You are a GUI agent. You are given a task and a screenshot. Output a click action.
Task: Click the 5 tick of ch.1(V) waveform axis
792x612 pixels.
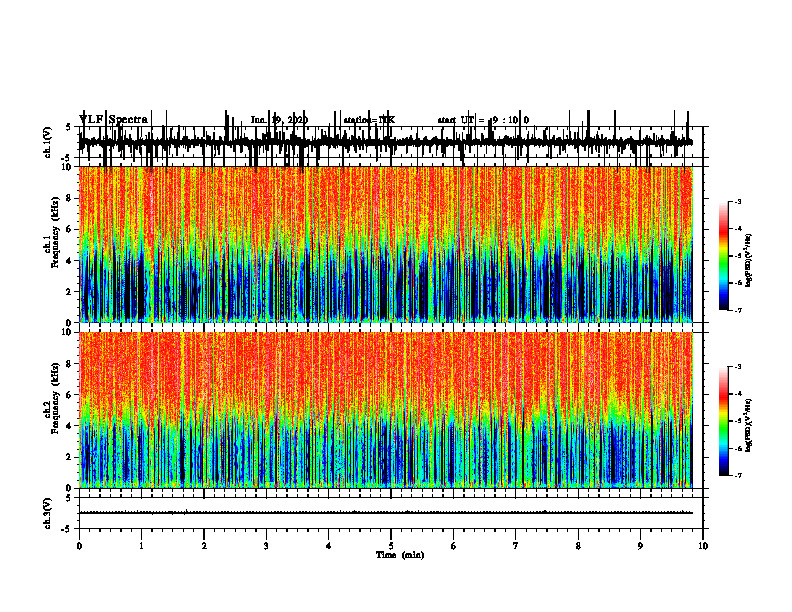click(68, 127)
